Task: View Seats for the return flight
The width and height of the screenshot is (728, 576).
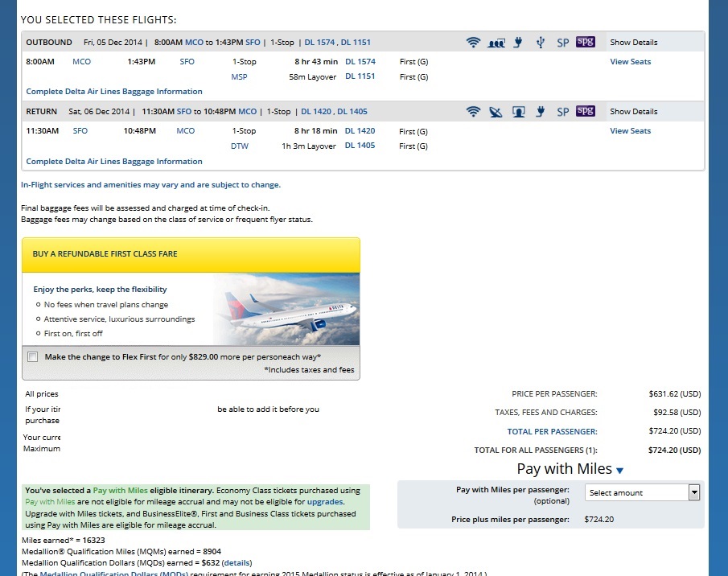Action: (x=630, y=131)
